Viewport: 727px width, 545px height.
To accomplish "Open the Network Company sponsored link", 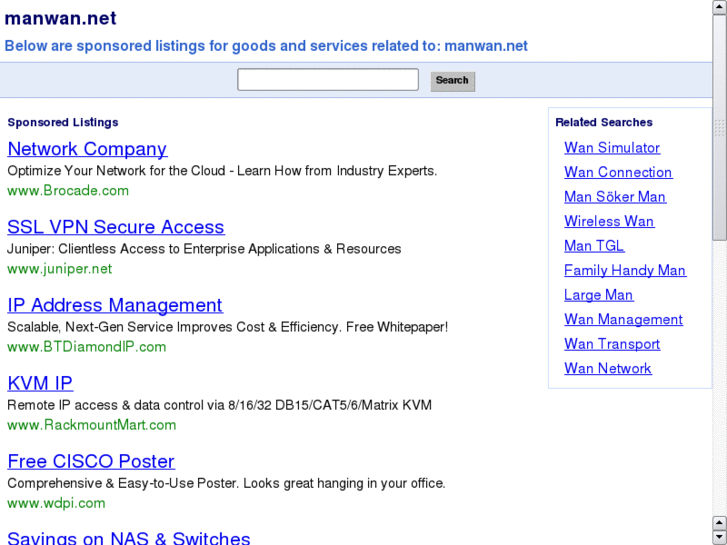I will pyautogui.click(x=87, y=149).
